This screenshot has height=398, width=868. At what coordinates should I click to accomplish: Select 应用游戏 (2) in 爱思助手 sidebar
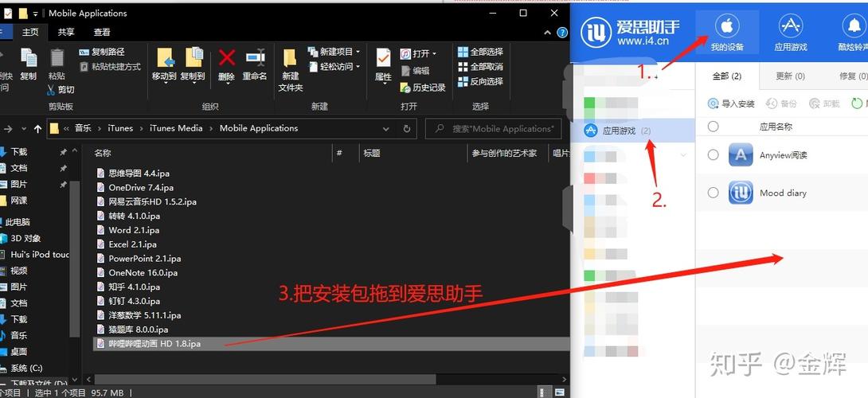tap(633, 131)
